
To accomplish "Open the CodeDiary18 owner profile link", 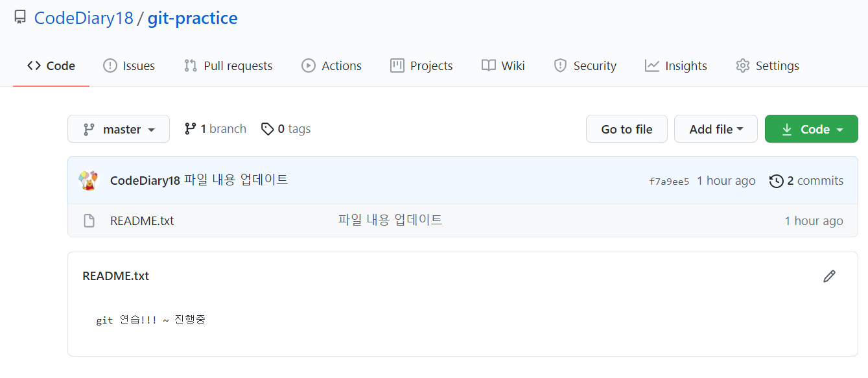I will click(84, 18).
